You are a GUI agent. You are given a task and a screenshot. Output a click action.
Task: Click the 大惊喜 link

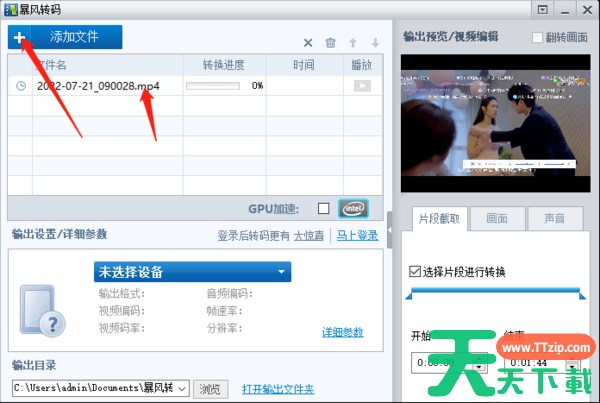(x=309, y=235)
